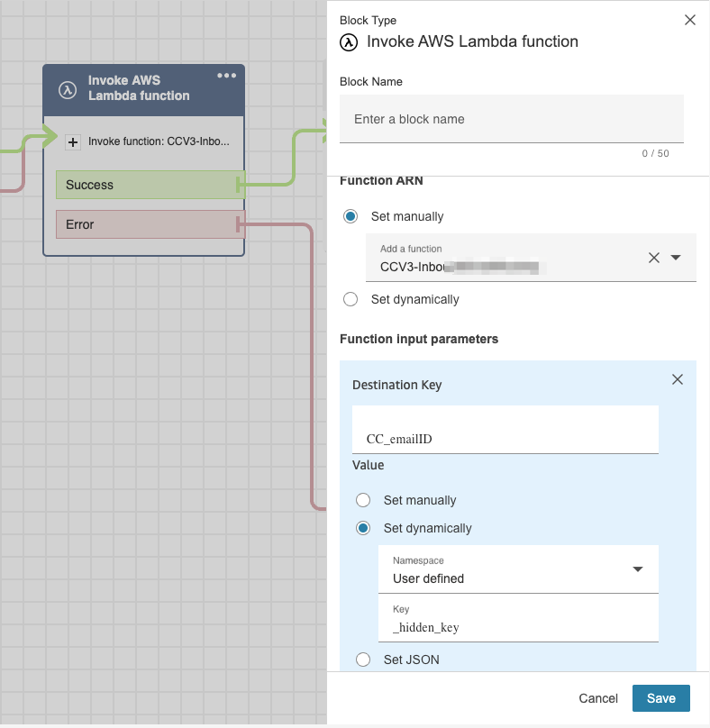The height and width of the screenshot is (728, 710).
Task: Open the Add a function dropdown
Action: [677, 258]
